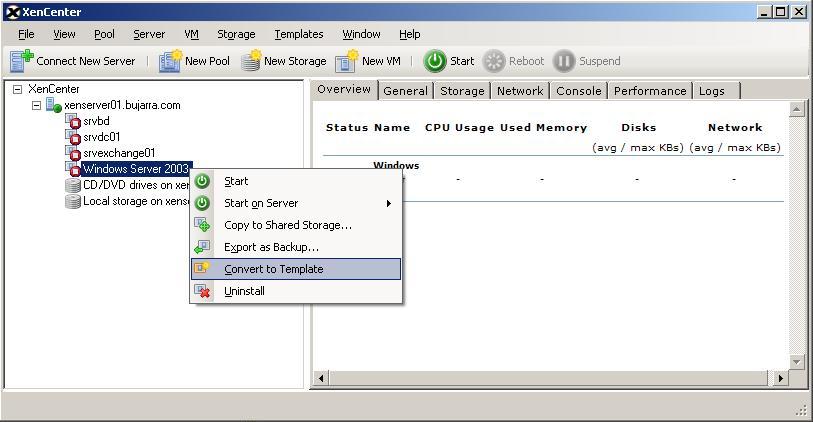Click the New Pool toolbar icon
The height and width of the screenshot is (422, 813).
coord(171,61)
